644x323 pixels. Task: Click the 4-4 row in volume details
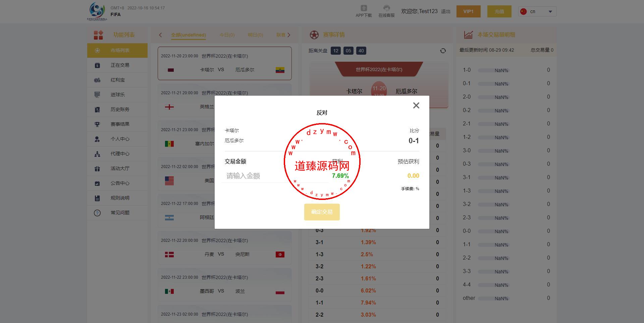(506, 285)
